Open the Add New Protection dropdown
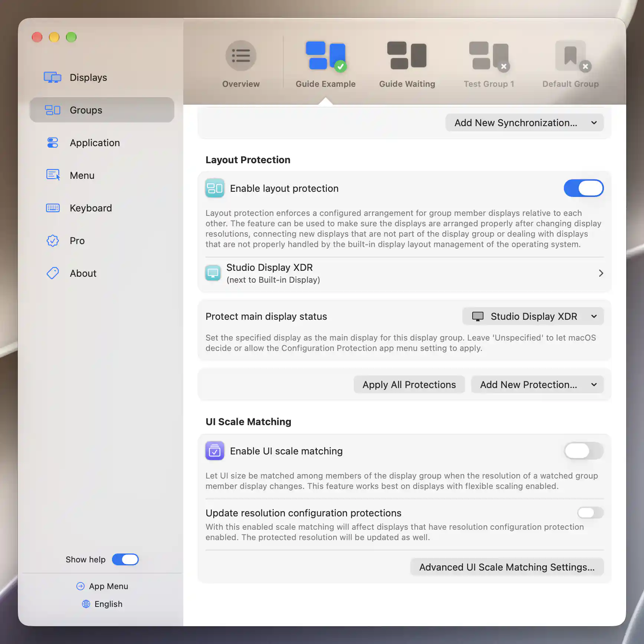Image resolution: width=644 pixels, height=644 pixels. tap(537, 385)
